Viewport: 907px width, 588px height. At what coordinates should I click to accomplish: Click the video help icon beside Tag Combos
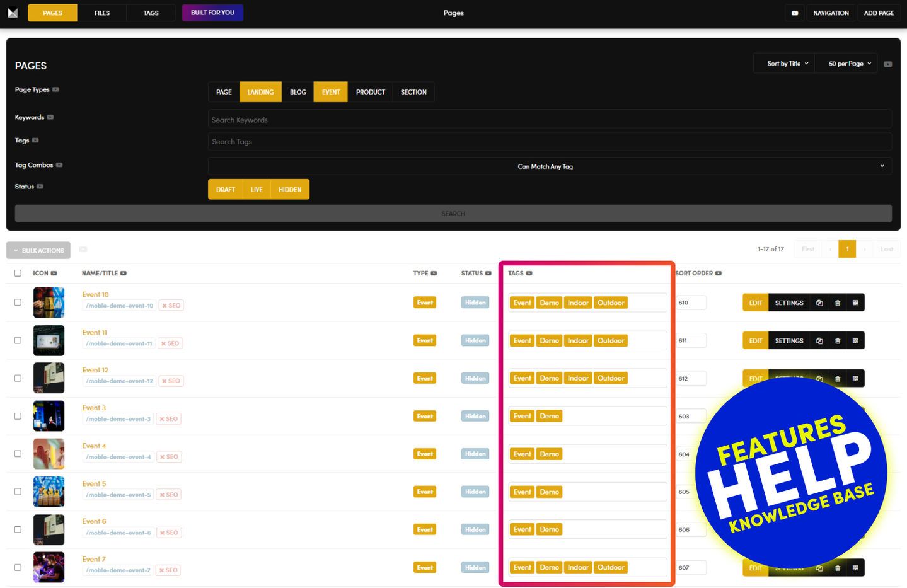59,165
